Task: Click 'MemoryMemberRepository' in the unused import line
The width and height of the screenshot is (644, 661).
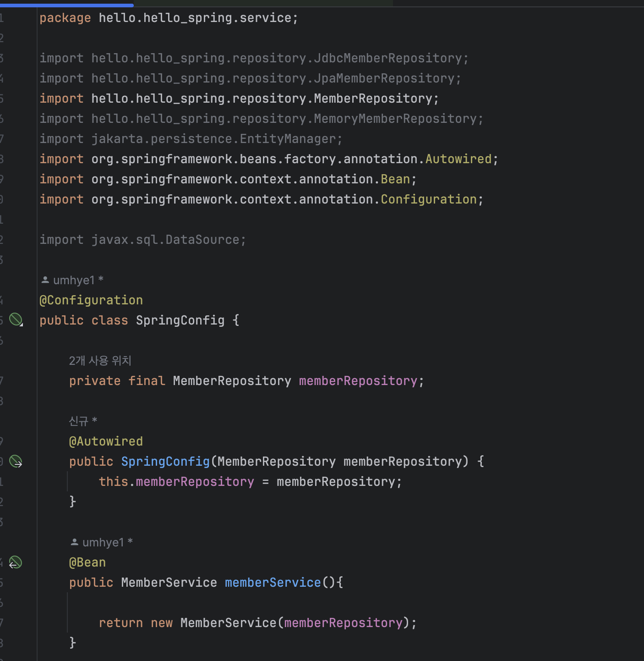Action: point(395,119)
